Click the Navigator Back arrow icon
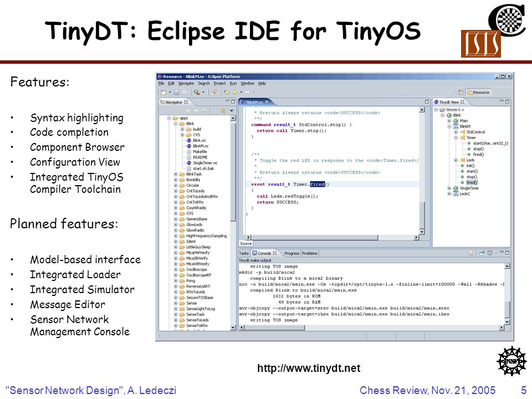The width and height of the screenshot is (532, 399). 188,111
